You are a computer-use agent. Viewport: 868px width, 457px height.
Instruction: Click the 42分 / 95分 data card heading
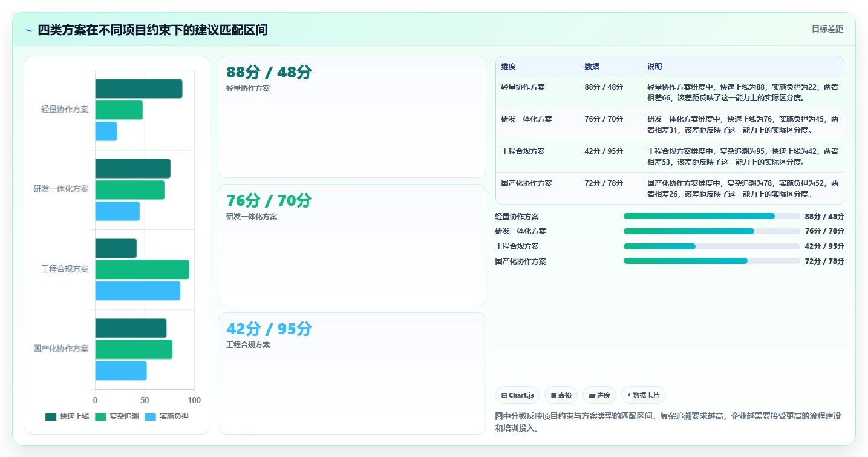tap(269, 329)
